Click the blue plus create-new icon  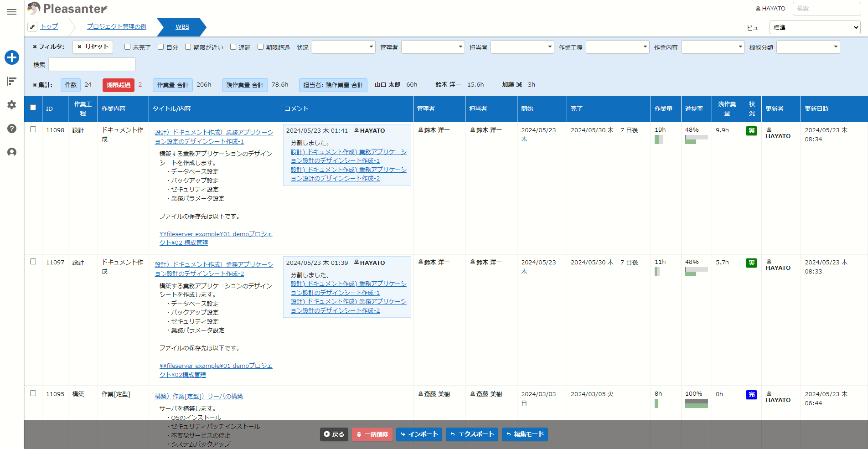click(12, 57)
